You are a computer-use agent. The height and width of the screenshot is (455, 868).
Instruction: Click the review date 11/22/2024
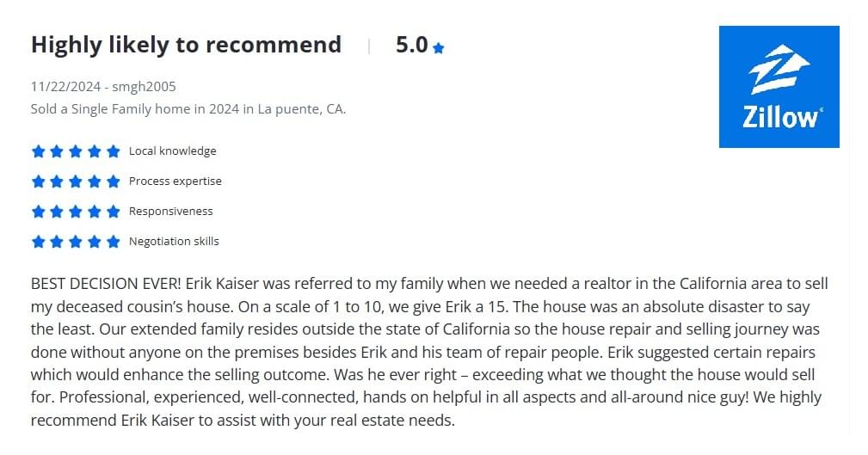66,87
